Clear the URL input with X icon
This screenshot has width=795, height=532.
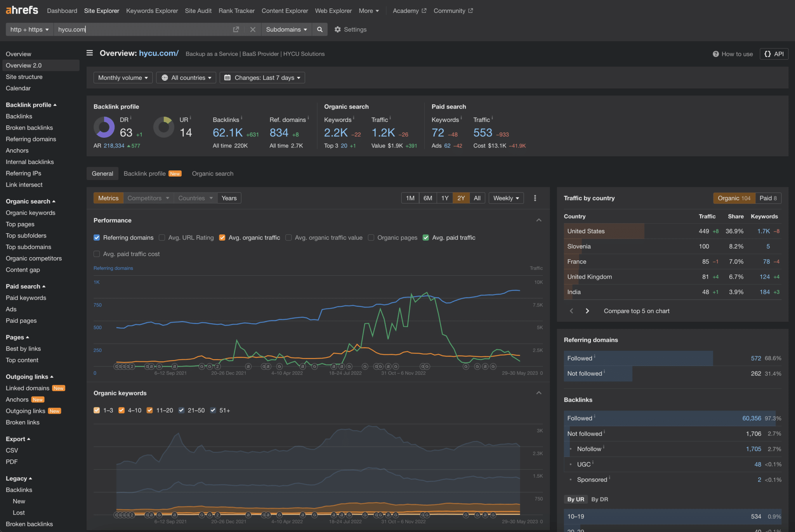[x=253, y=29]
